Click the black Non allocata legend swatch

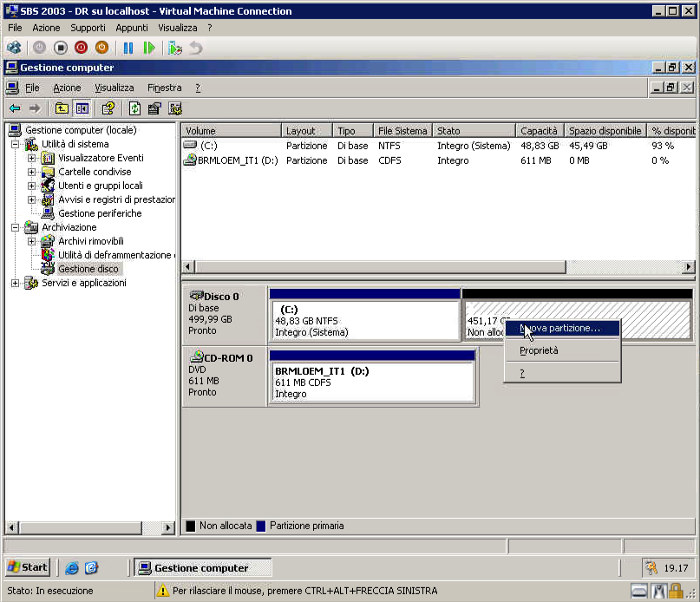tap(191, 526)
